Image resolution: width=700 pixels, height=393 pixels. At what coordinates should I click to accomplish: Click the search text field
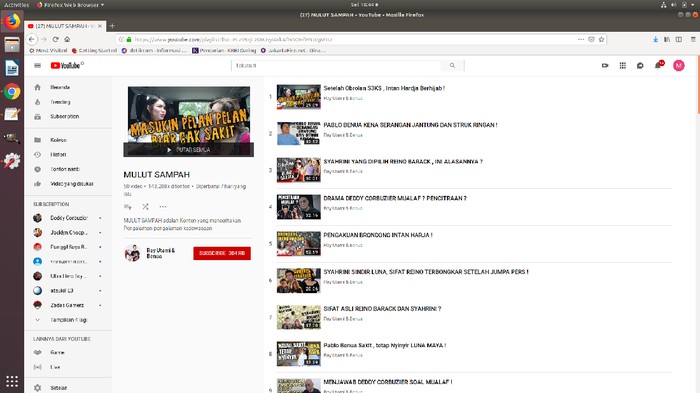coord(336,66)
